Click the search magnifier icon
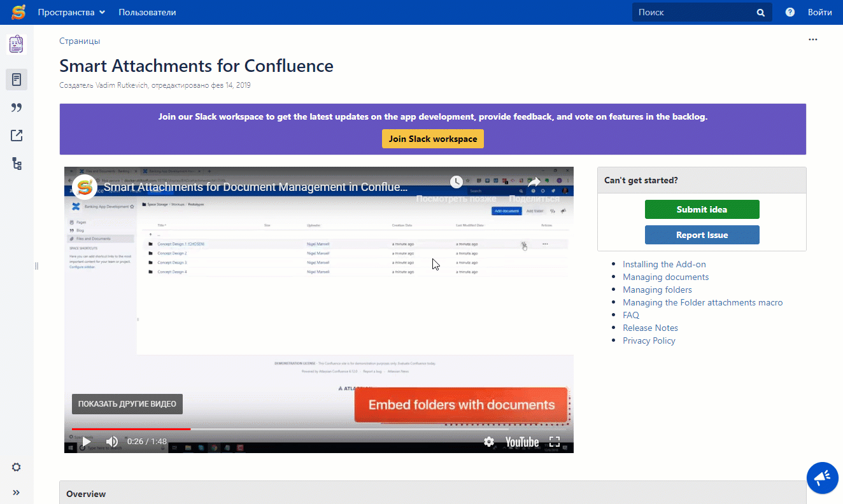The height and width of the screenshot is (504, 843). (760, 12)
